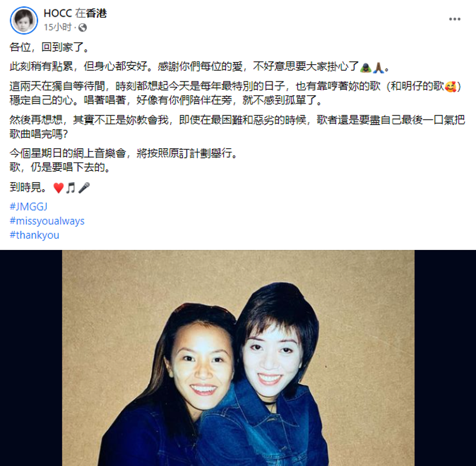Click the music notes emoji
The width and height of the screenshot is (476, 466).
tap(71, 188)
